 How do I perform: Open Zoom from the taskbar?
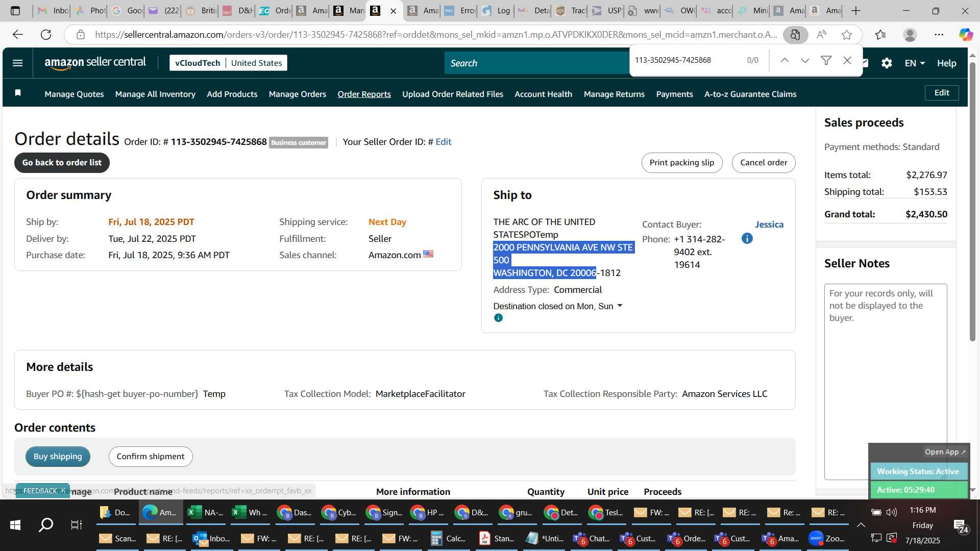[x=827, y=538]
